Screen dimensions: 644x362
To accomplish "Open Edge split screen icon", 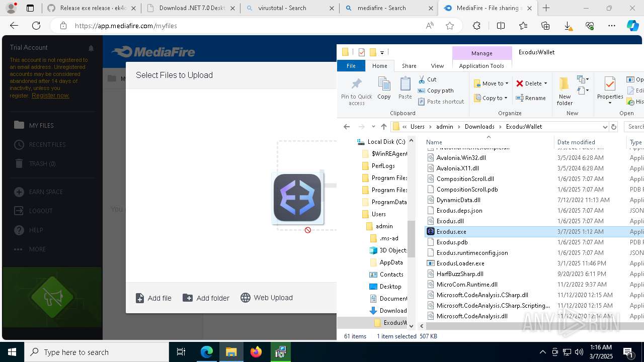I will pos(501,26).
